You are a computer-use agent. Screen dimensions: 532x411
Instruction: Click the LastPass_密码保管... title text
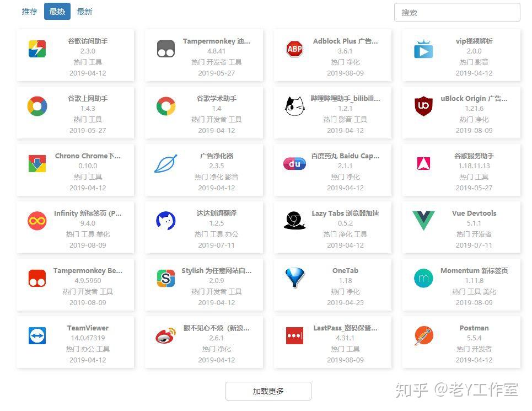345,328
